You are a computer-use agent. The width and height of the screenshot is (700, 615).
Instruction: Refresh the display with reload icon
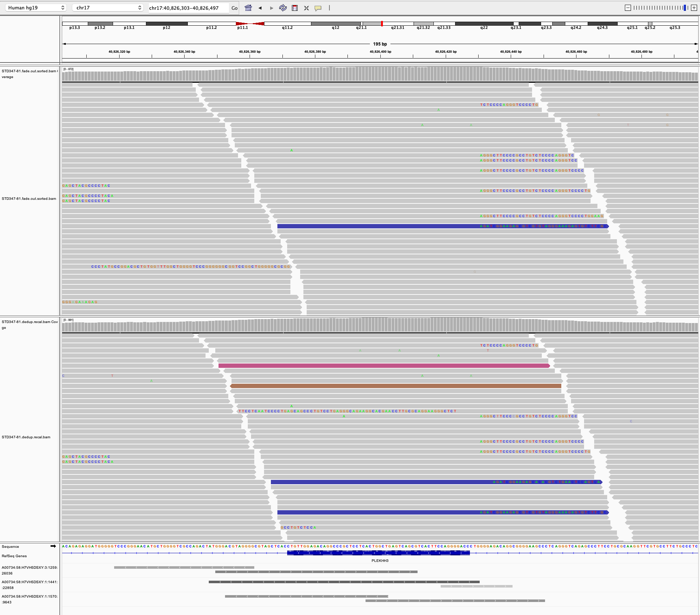click(x=283, y=8)
